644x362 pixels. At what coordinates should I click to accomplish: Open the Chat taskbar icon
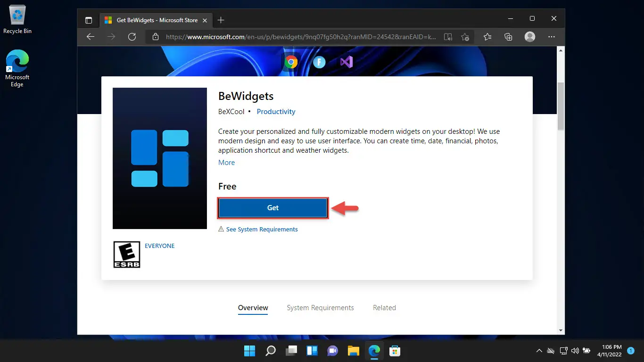point(332,351)
